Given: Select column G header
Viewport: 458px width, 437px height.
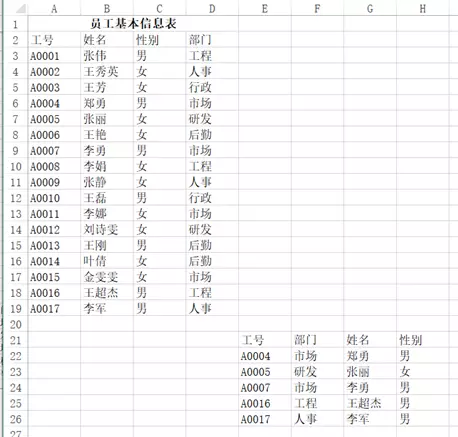Looking at the screenshot, I should click(x=370, y=8).
